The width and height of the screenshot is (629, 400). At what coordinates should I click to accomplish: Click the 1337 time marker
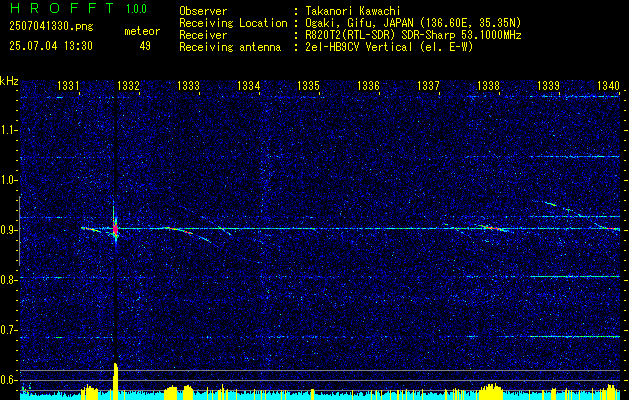pos(428,85)
